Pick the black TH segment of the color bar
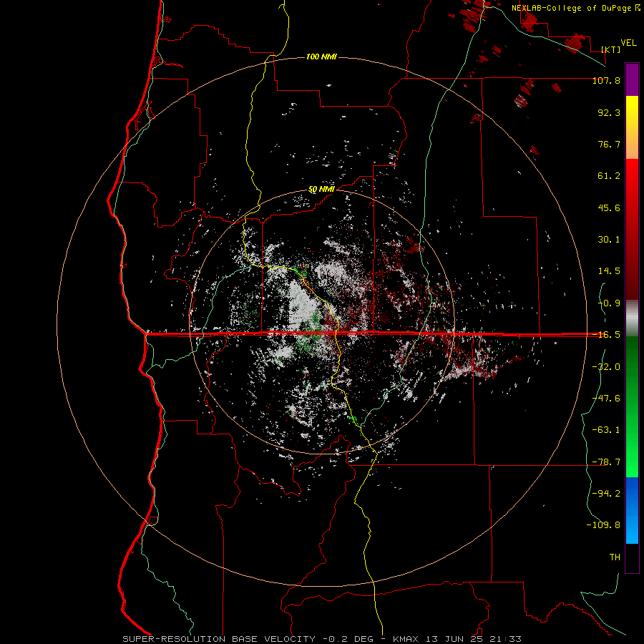This screenshot has width=644, height=644. [632, 558]
